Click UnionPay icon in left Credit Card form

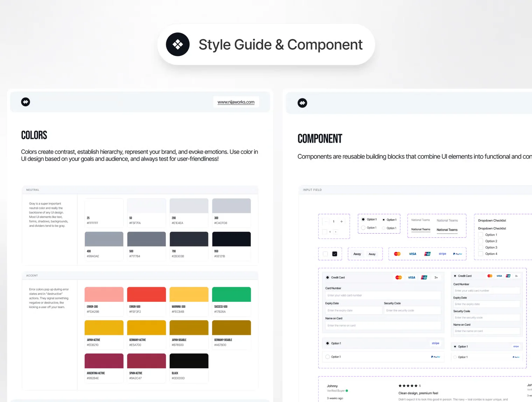tap(424, 277)
